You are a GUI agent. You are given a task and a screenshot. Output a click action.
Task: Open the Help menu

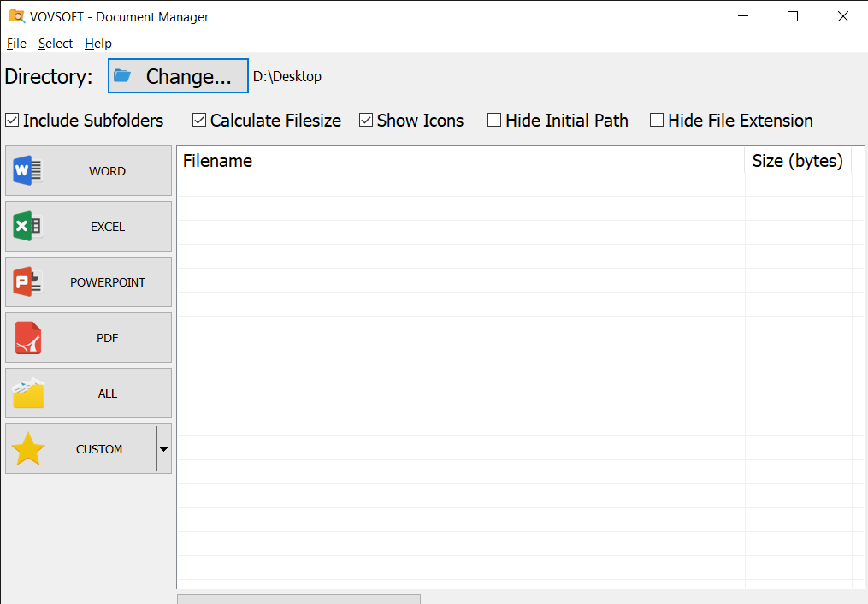98,43
